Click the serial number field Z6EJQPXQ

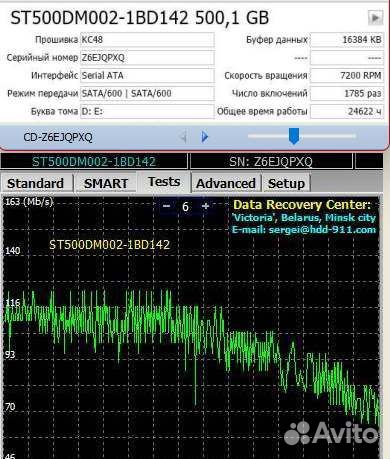(x=147, y=58)
